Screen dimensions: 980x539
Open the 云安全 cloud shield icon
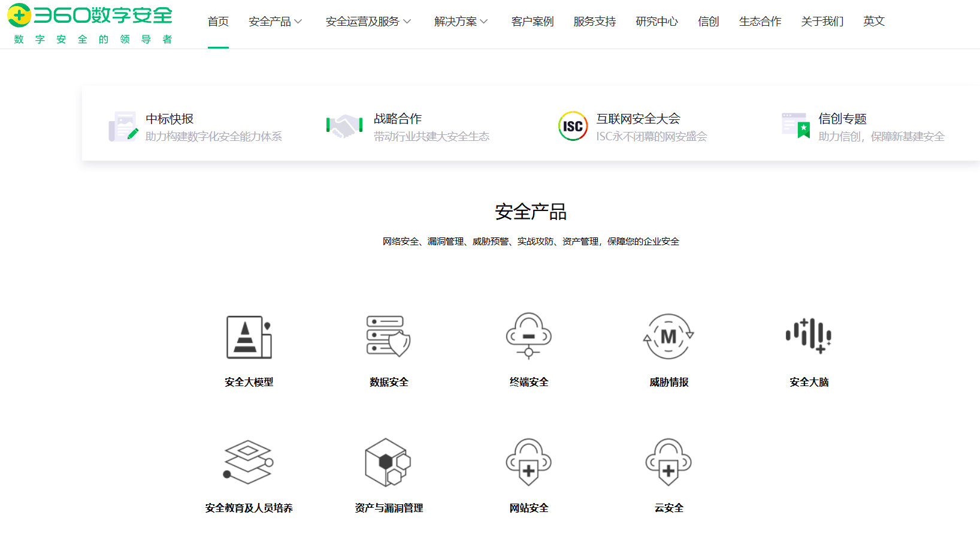pyautogui.click(x=669, y=462)
